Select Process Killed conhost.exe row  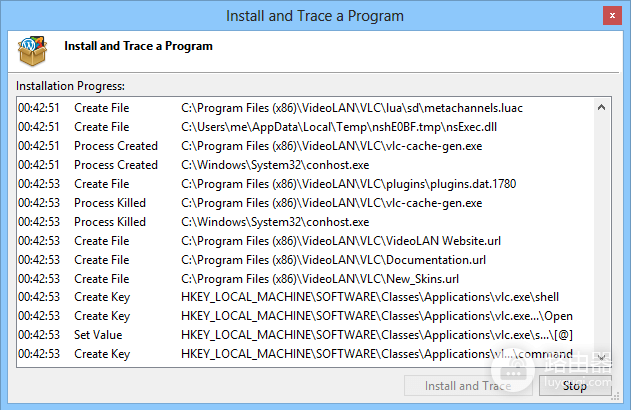305,222
